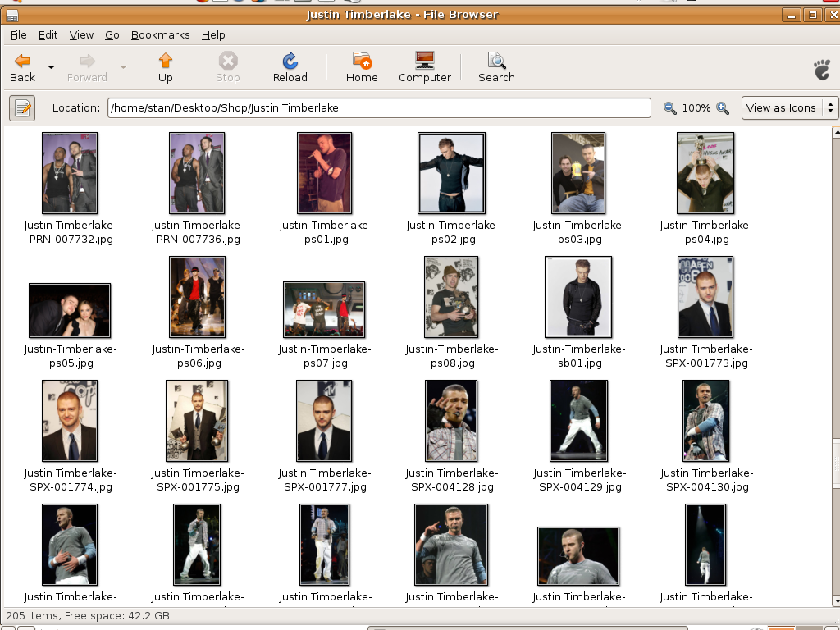Open the Help menu
This screenshot has height=630, width=840.
[213, 35]
